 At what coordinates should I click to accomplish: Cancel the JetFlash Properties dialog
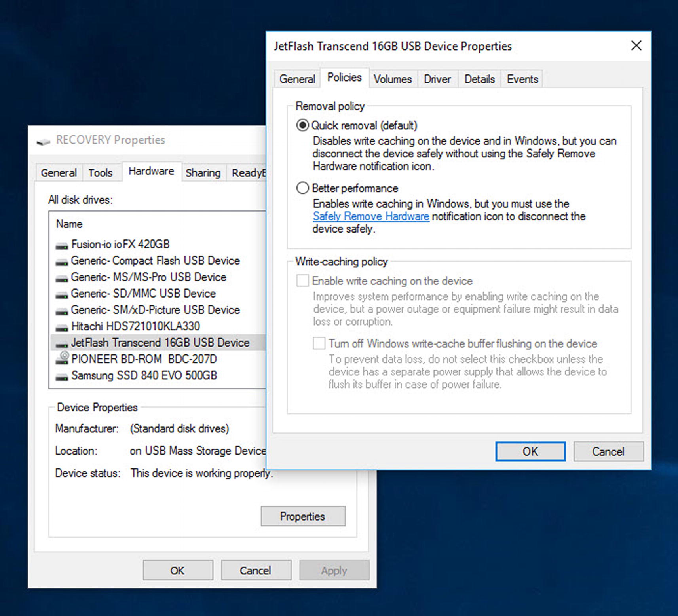[x=608, y=451]
